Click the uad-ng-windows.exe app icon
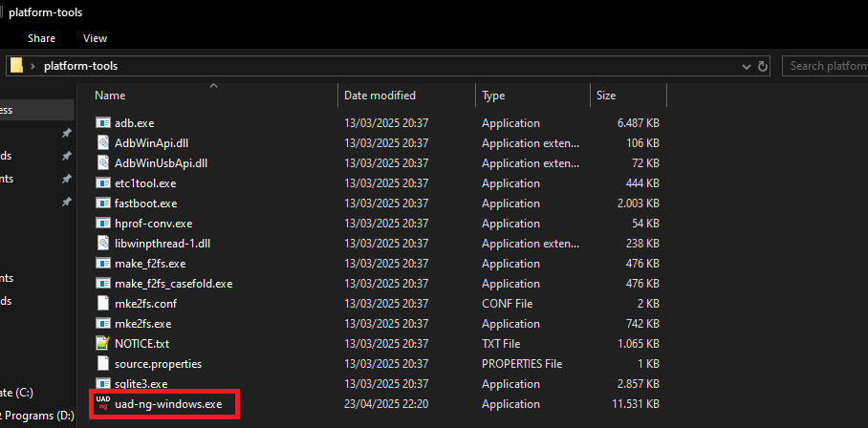Image resolution: width=868 pixels, height=428 pixels. 103,404
